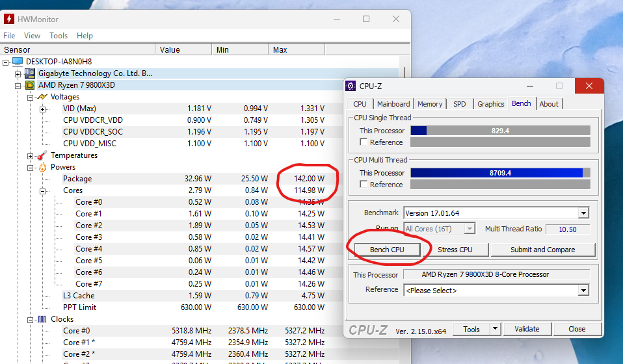Viewport: 623px width, 364px height.
Task: Click the Min column header
Action: (x=241, y=49)
